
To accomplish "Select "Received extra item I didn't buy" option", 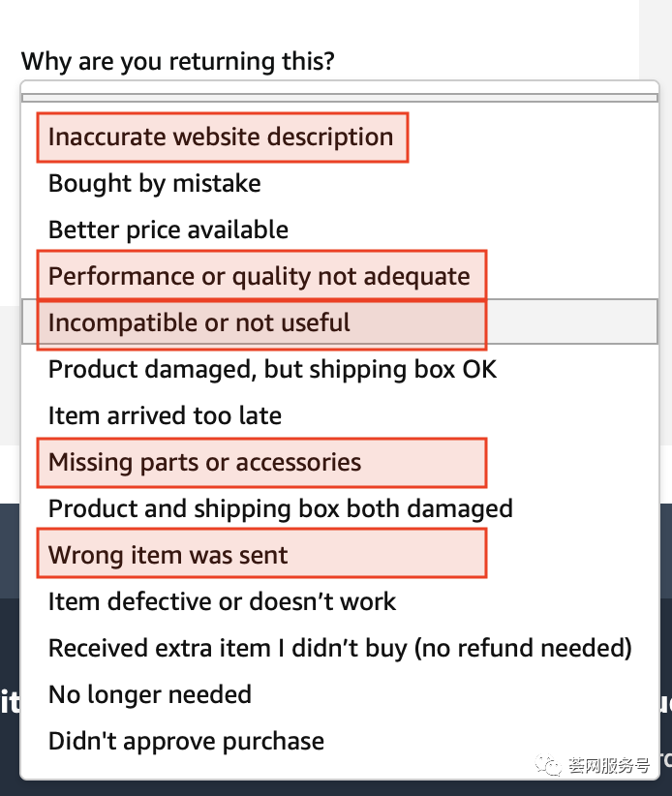I will (x=340, y=648).
